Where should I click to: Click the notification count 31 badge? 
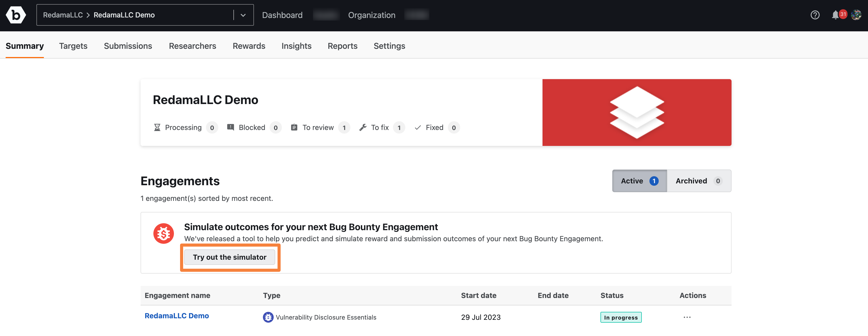tap(843, 14)
